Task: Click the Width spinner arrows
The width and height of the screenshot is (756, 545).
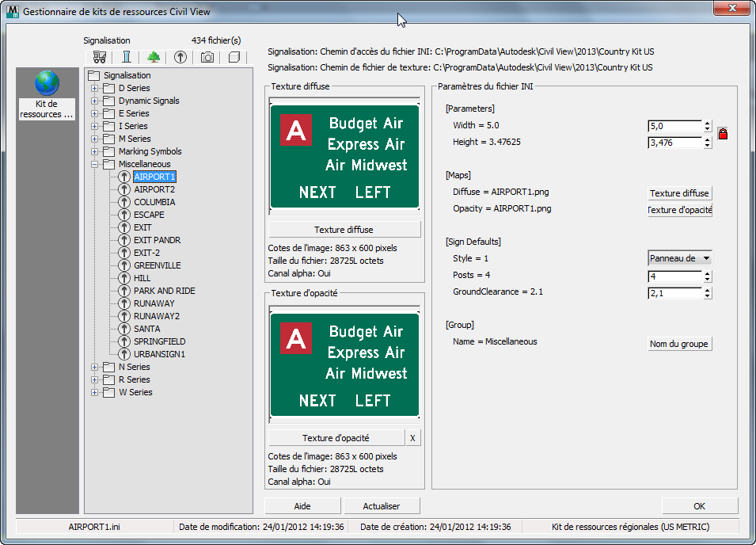Action: pos(707,127)
